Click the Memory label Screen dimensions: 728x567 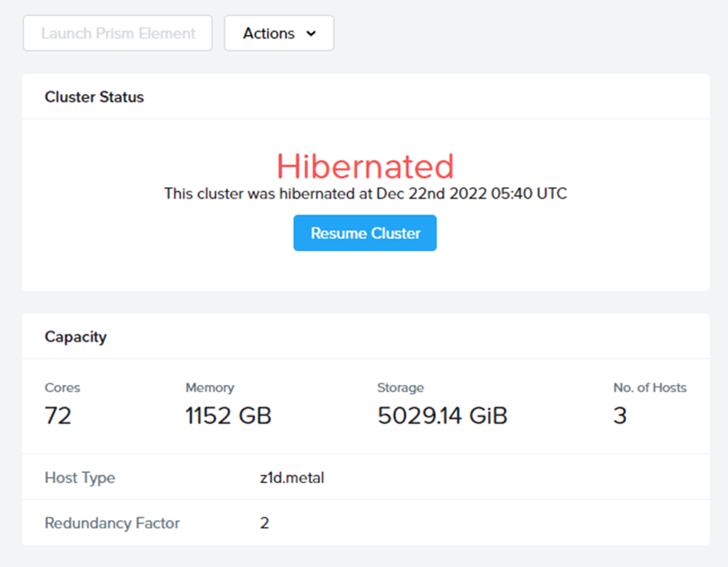coord(210,388)
